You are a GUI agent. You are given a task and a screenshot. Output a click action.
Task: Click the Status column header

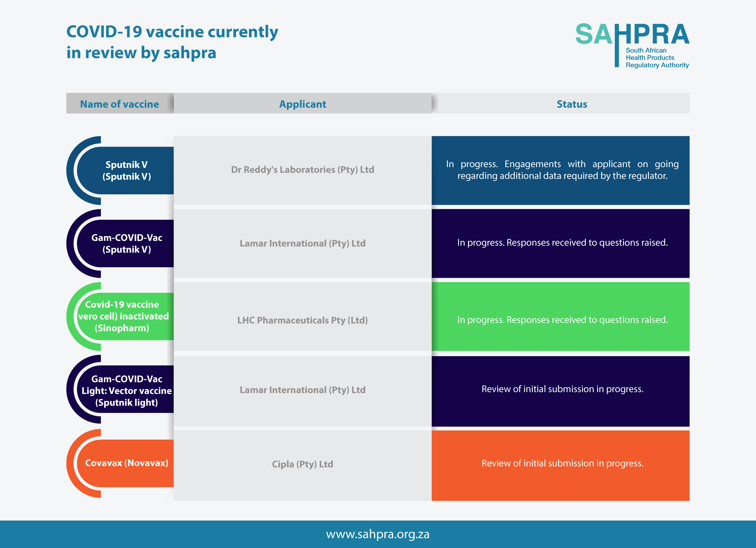coord(572,104)
